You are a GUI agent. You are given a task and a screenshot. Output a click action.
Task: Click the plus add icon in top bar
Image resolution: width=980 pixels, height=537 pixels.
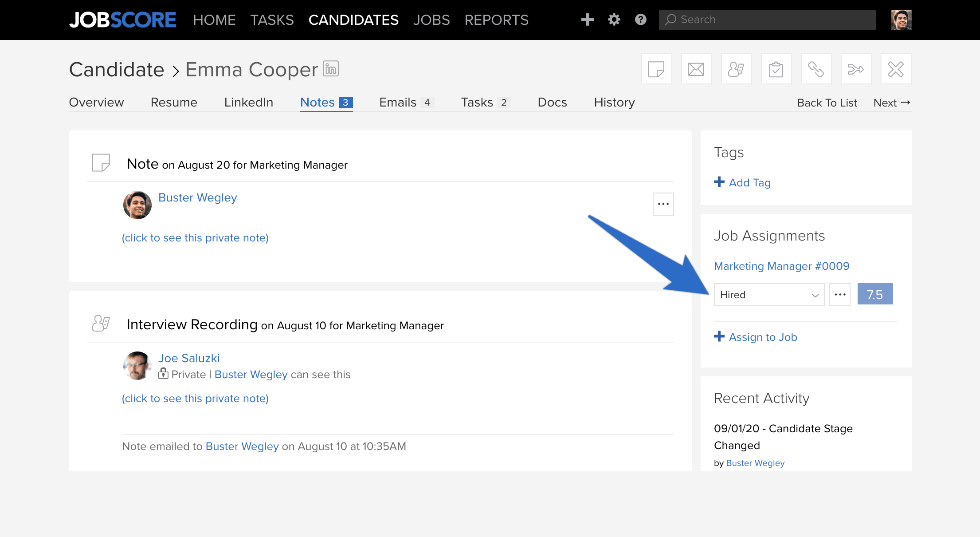(587, 20)
